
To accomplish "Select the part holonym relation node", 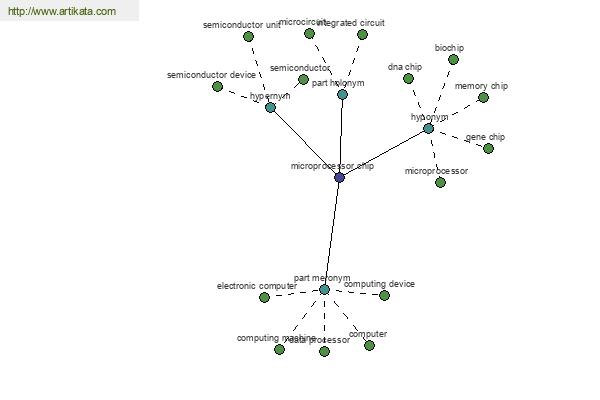I will [x=342, y=95].
